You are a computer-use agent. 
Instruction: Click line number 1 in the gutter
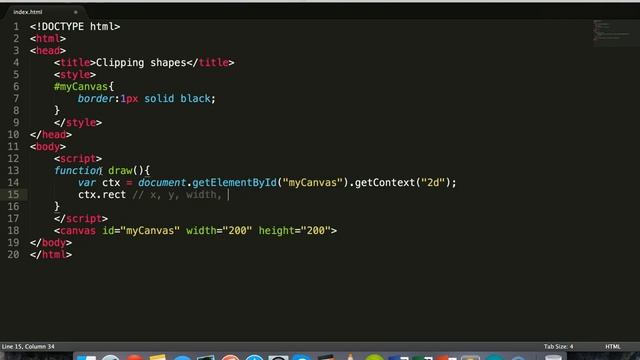16,27
